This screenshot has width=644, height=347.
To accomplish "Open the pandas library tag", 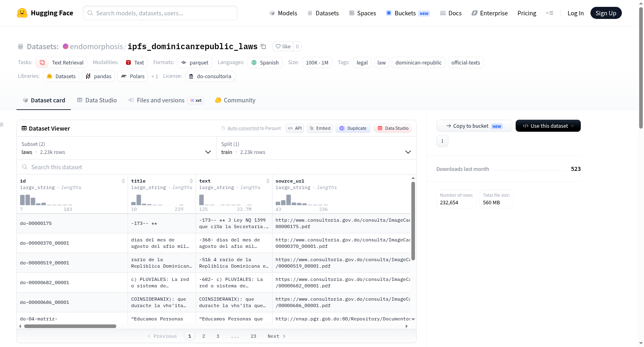I will point(99,76).
